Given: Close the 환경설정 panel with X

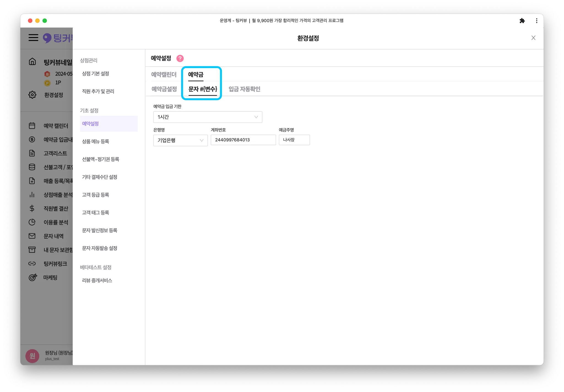Looking at the screenshot, I should (x=533, y=38).
